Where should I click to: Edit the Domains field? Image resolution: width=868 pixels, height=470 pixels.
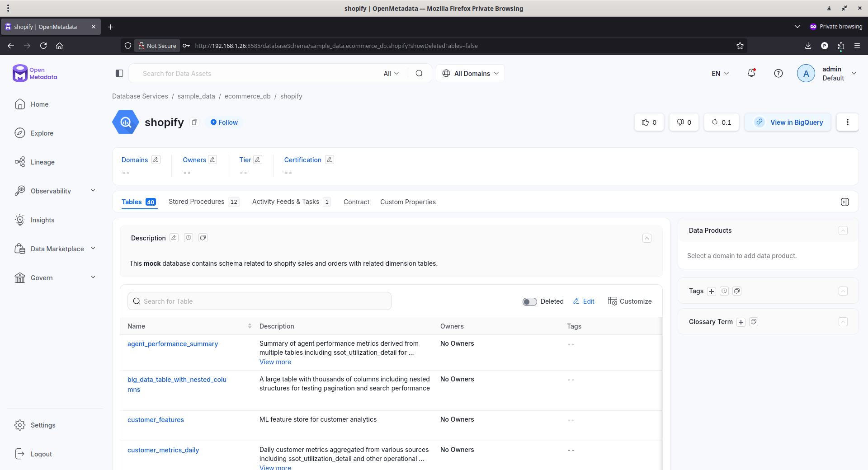click(156, 160)
